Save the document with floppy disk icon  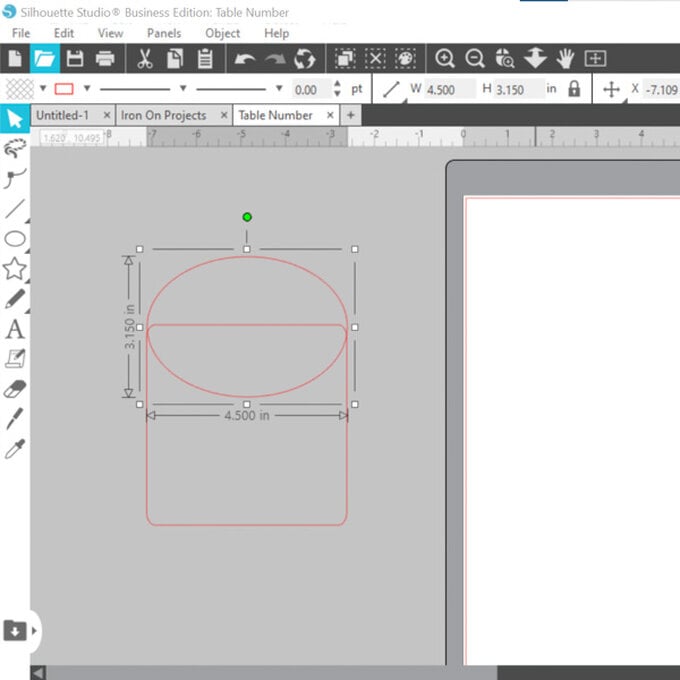pyautogui.click(x=75, y=58)
